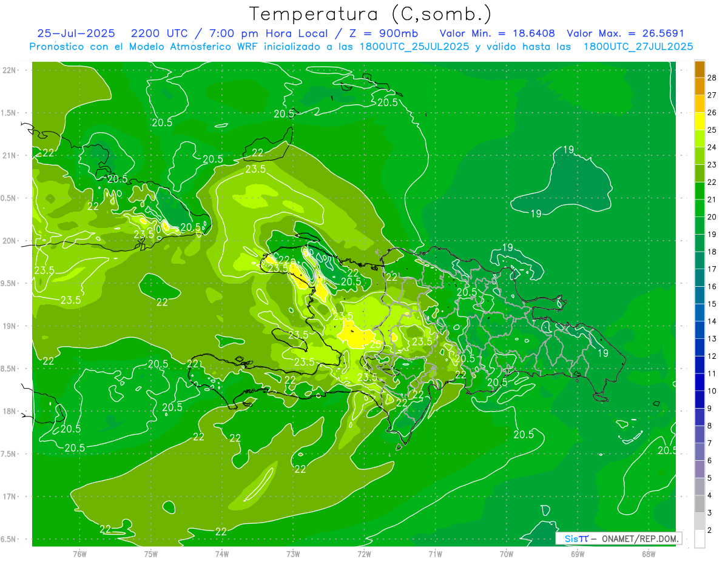Click the dark orange swatch above 28
This screenshot has width=728, height=562.
(x=699, y=69)
